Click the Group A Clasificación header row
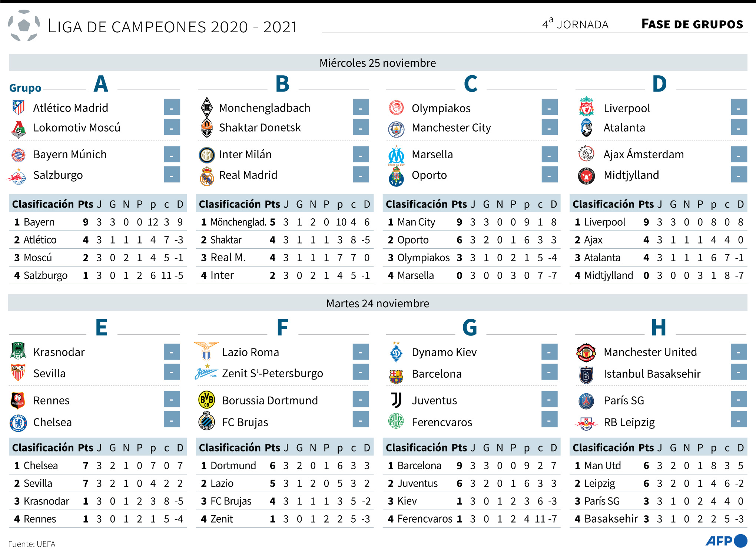756x556 pixels. (x=98, y=204)
